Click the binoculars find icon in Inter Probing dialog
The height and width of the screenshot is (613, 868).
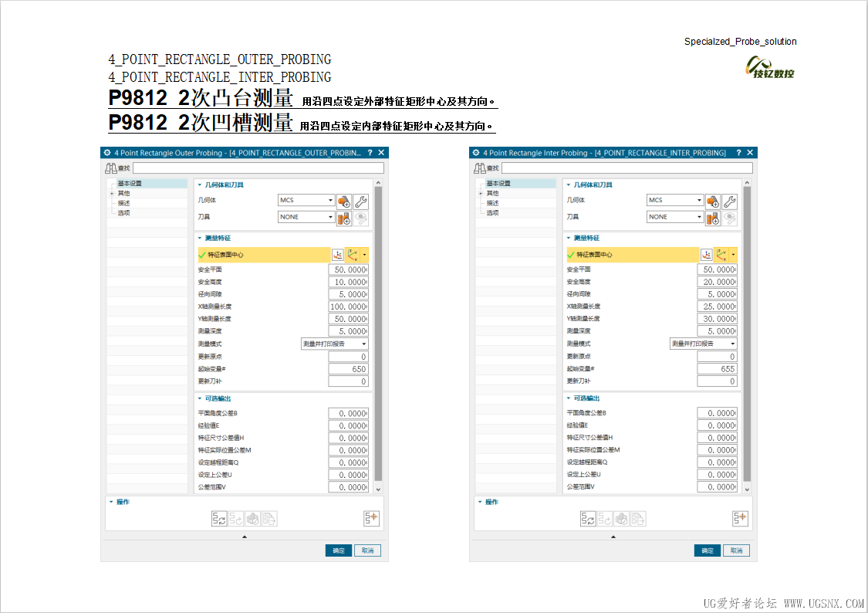point(479,168)
